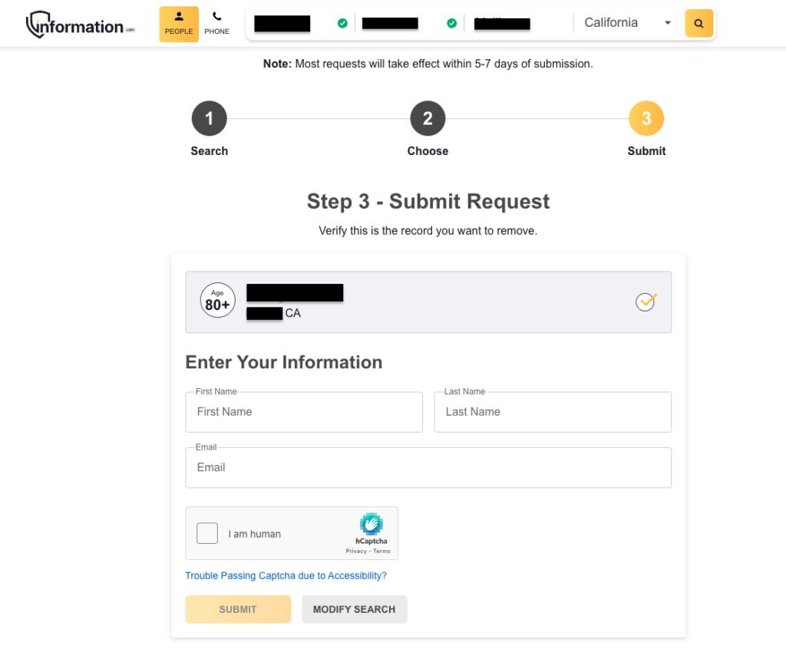Screen dimensions: 786x672
Task: Open the California state dropdown
Action: click(x=627, y=23)
